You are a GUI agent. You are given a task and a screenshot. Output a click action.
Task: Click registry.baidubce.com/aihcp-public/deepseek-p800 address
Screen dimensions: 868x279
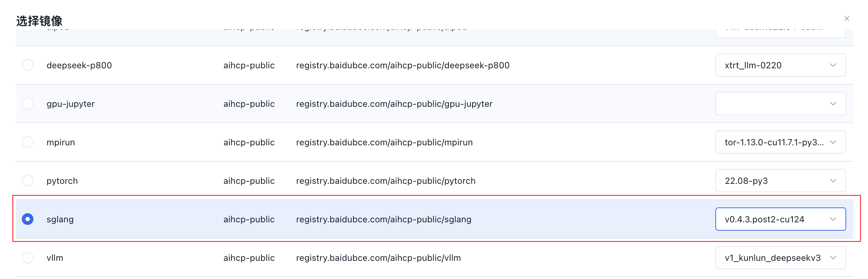(x=403, y=65)
